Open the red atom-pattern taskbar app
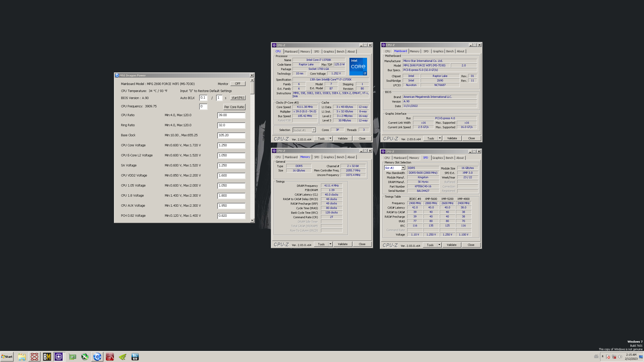The height and width of the screenshot is (362, 644). point(34,356)
